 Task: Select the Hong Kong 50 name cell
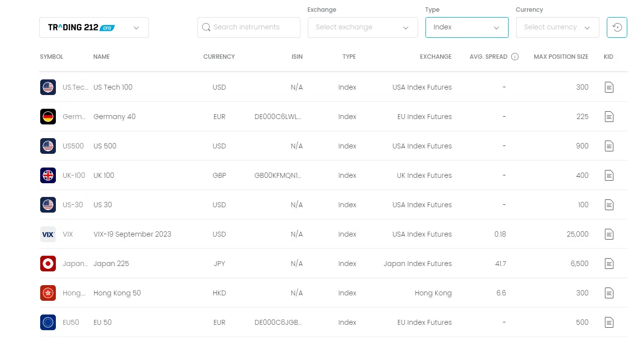click(x=117, y=293)
